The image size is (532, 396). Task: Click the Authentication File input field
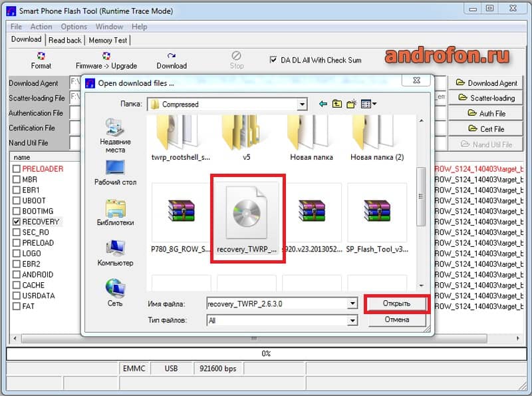74,113
